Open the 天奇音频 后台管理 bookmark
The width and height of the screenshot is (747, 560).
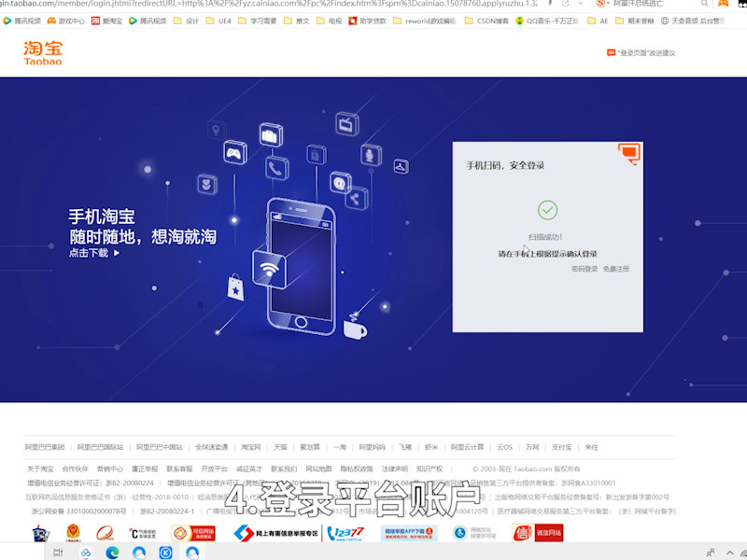pyautogui.click(x=693, y=21)
